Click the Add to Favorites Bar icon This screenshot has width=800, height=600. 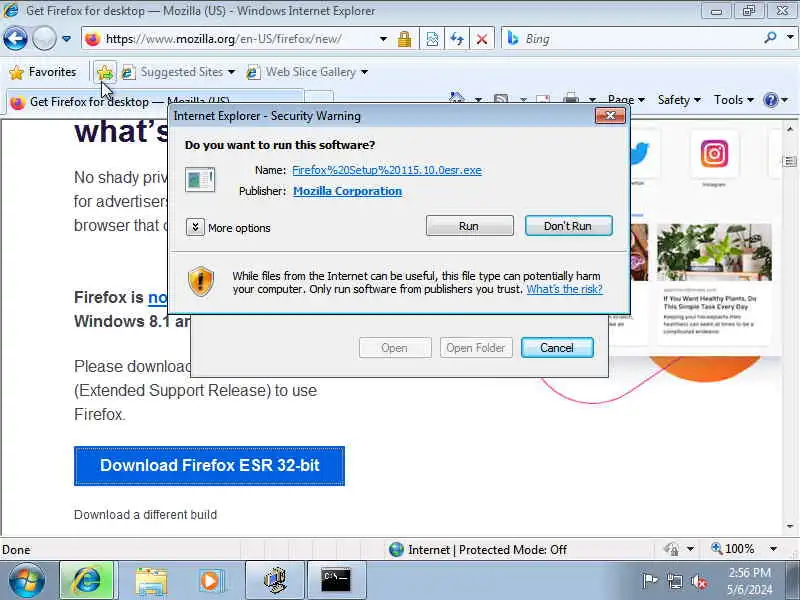click(x=105, y=72)
